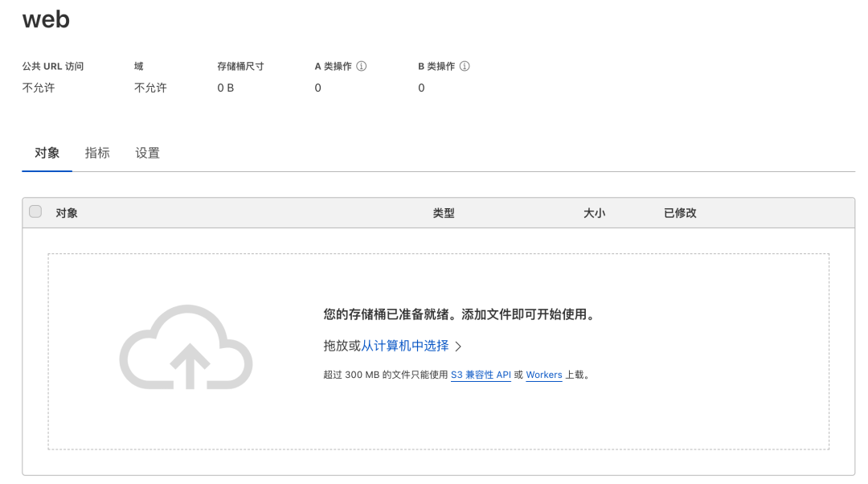868x484 pixels.
Task: Click the 0 value under B 类操作
Action: pyautogui.click(x=421, y=88)
